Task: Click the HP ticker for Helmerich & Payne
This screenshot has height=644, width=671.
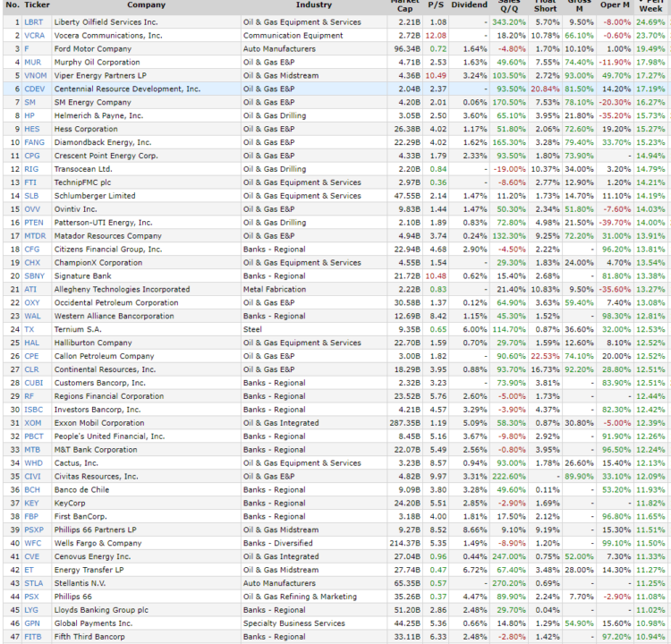Action: 30,115
